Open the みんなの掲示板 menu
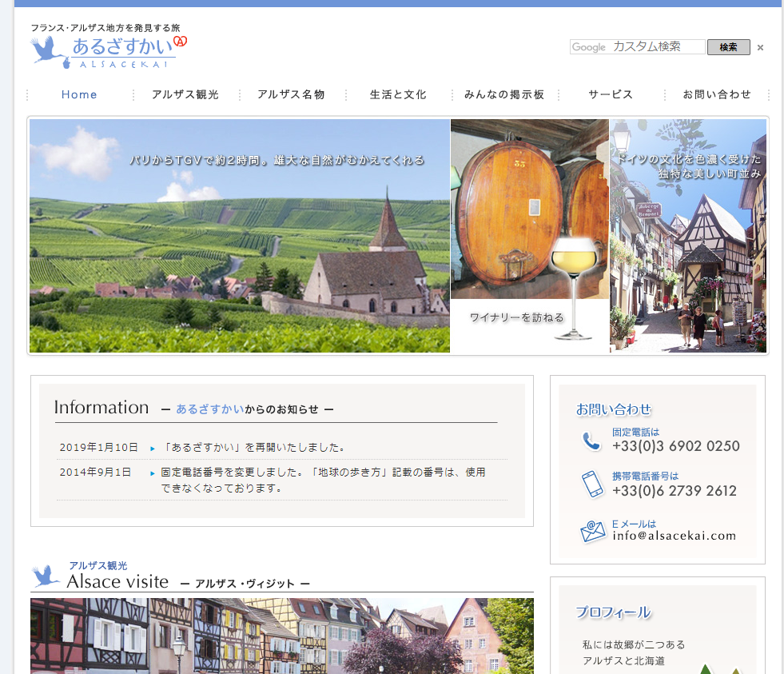This screenshot has width=784, height=674. click(x=504, y=94)
